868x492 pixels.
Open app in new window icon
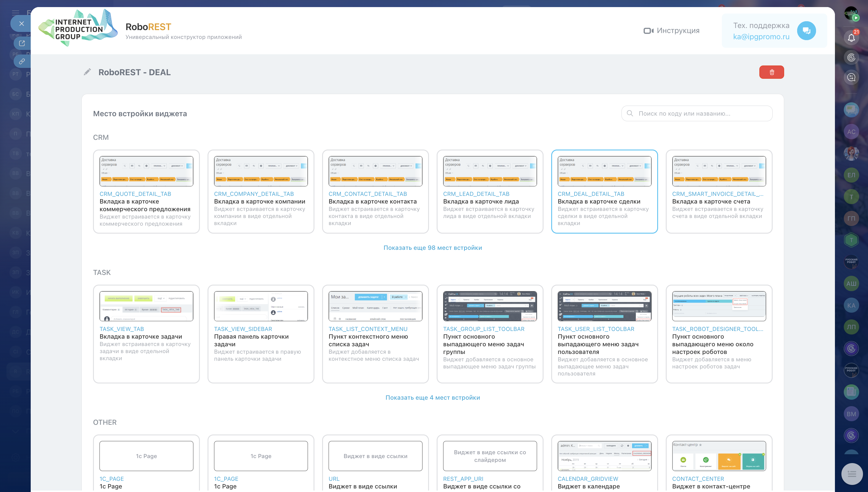pos(22,43)
